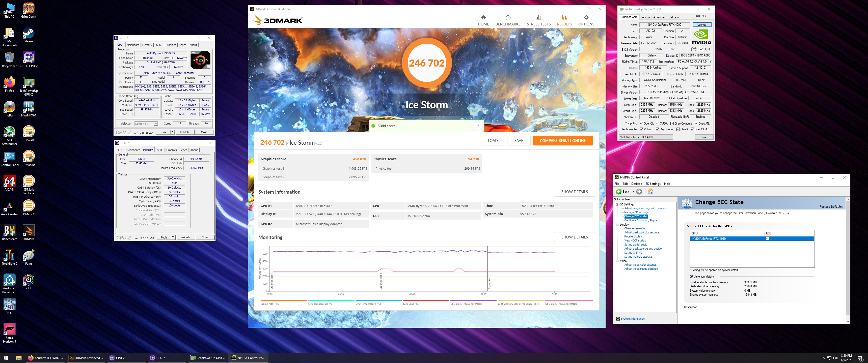Select the Forza Horizon 5 desktop icon
Screen dimensions: 868x363
click(9, 333)
